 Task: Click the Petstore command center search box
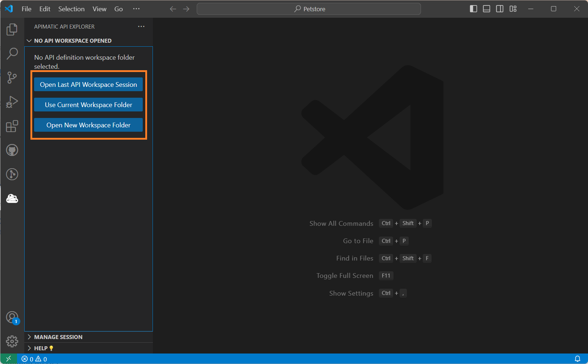[309, 9]
